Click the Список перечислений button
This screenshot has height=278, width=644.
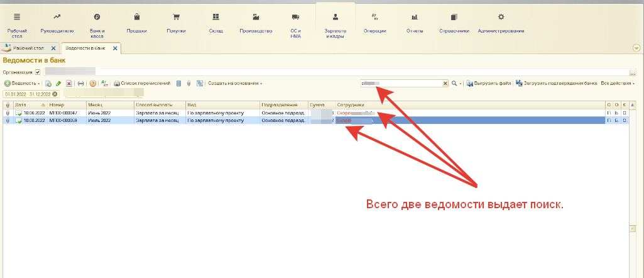coord(142,83)
